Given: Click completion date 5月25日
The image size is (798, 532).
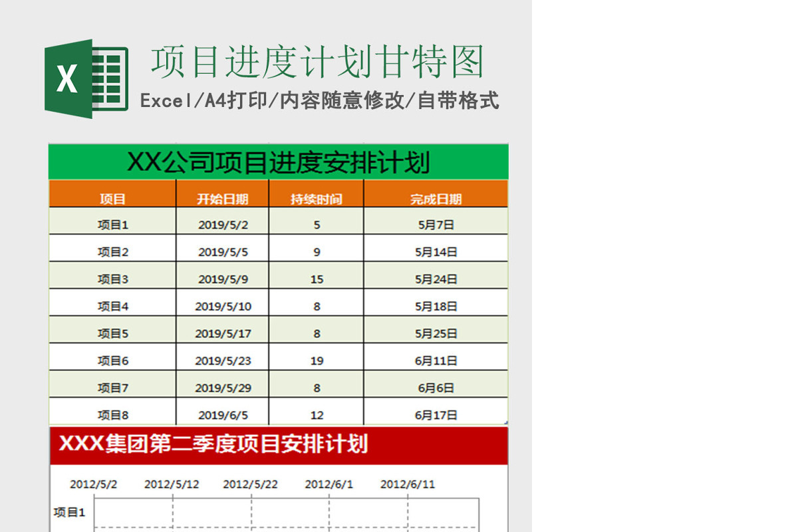Looking at the screenshot, I should (436, 334).
